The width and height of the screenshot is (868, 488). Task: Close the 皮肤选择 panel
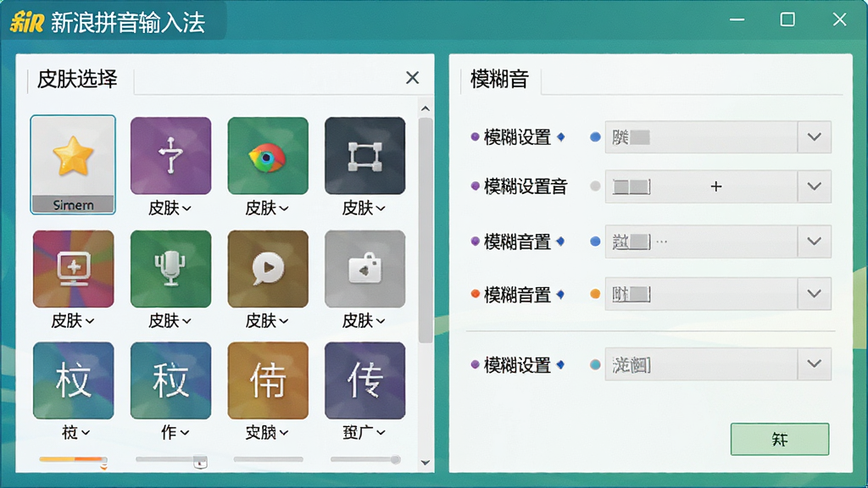(413, 77)
